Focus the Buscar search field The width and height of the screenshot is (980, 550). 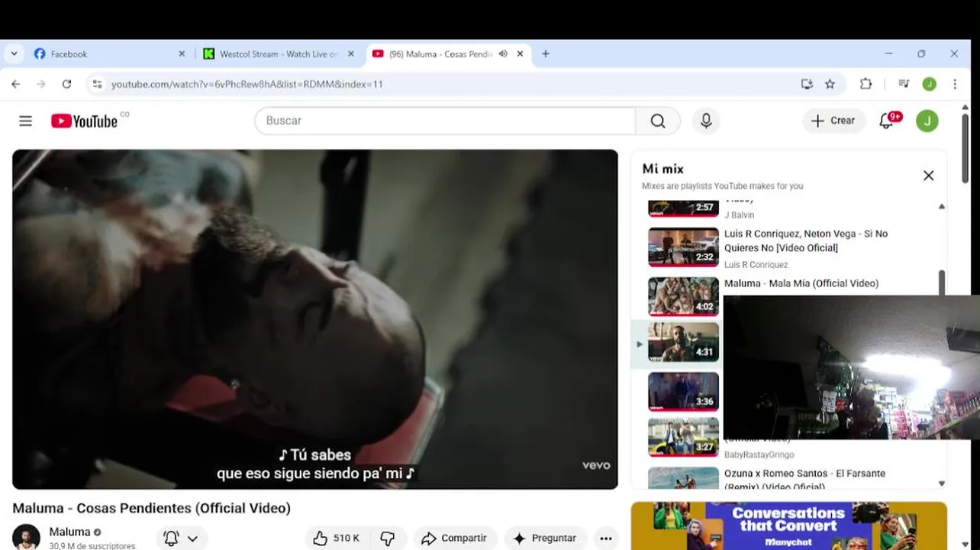coord(445,121)
